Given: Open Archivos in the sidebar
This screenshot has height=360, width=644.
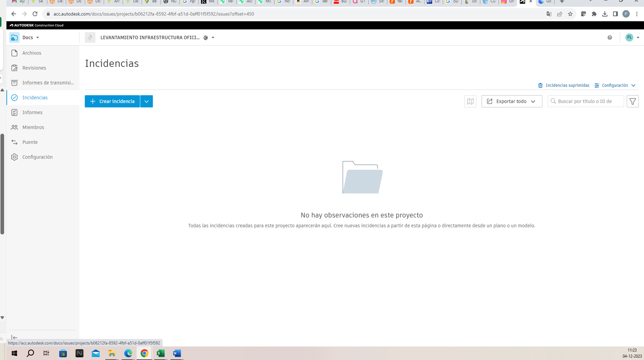Looking at the screenshot, I should click(x=32, y=53).
